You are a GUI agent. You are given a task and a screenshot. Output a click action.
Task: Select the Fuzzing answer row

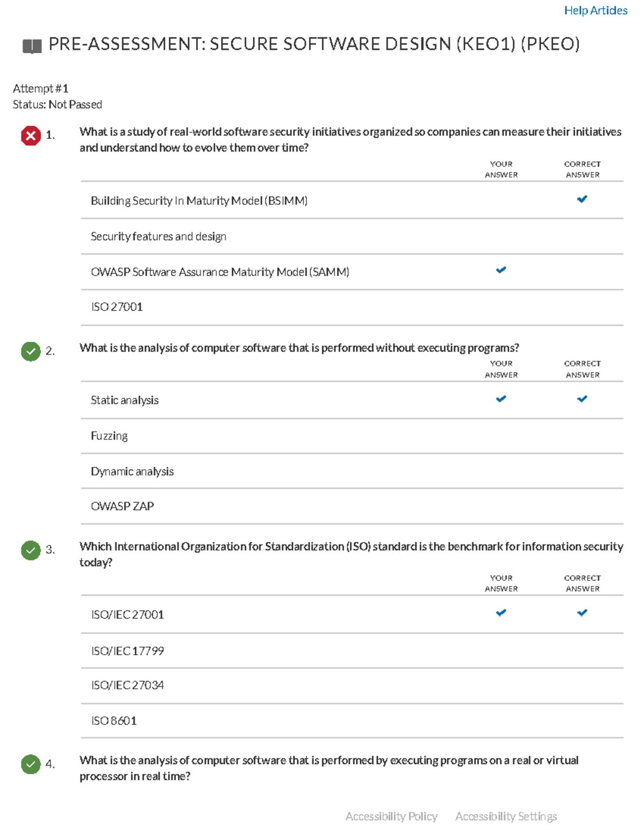pos(109,436)
